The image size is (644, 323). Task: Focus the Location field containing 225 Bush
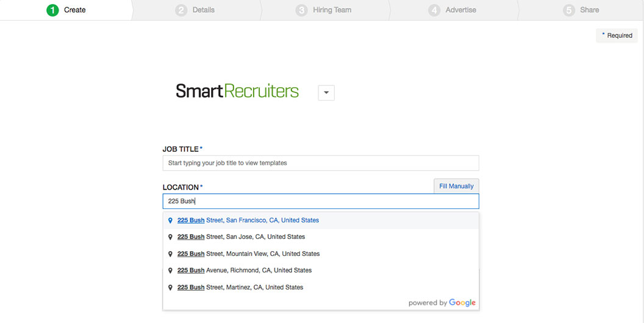pos(321,202)
